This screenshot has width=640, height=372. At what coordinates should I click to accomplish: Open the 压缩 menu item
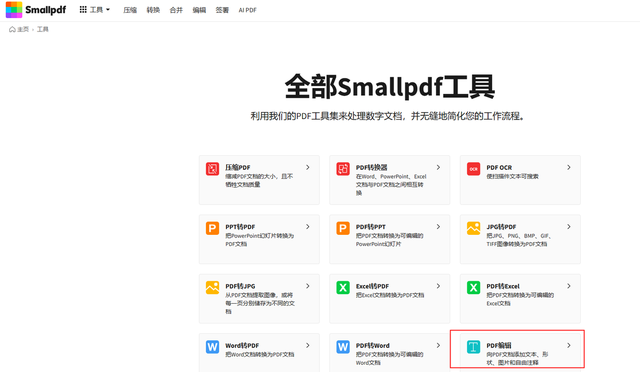click(130, 10)
